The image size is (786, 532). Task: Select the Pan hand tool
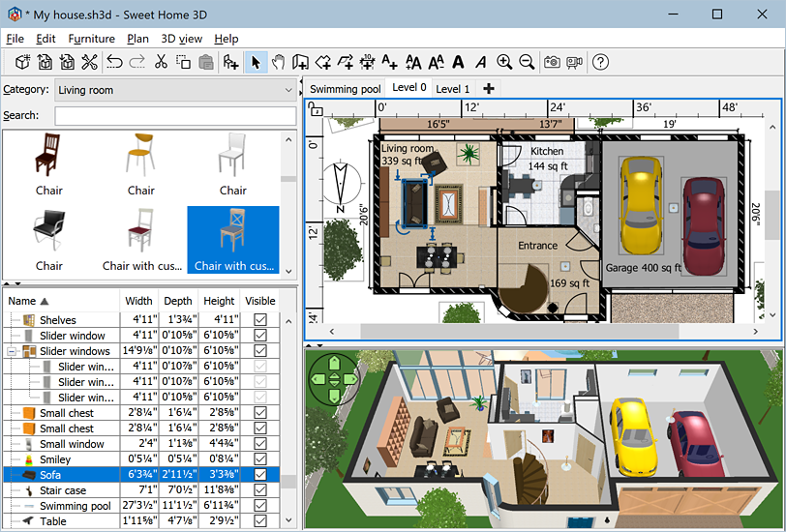point(278,63)
